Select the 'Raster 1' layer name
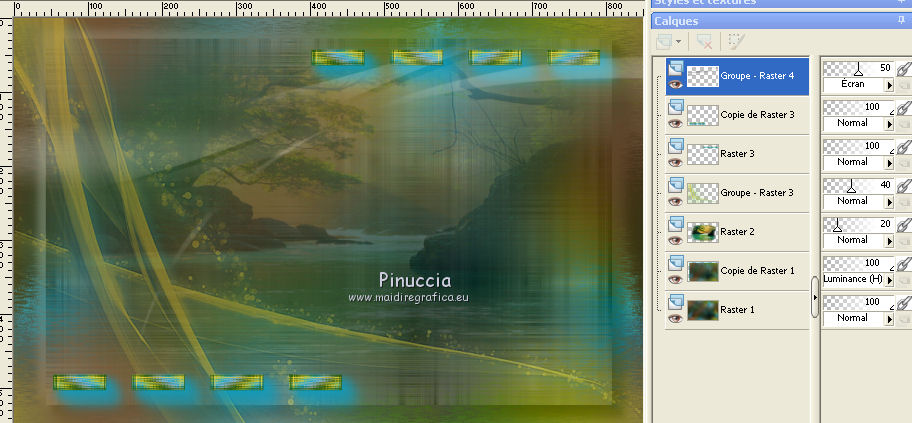This screenshot has width=912, height=423. pyautogui.click(x=738, y=310)
